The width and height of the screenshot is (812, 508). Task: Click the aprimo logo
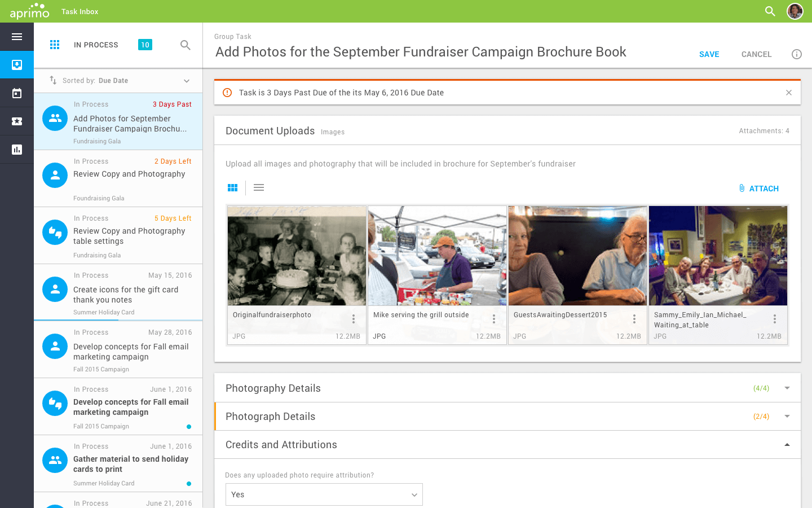click(29, 11)
